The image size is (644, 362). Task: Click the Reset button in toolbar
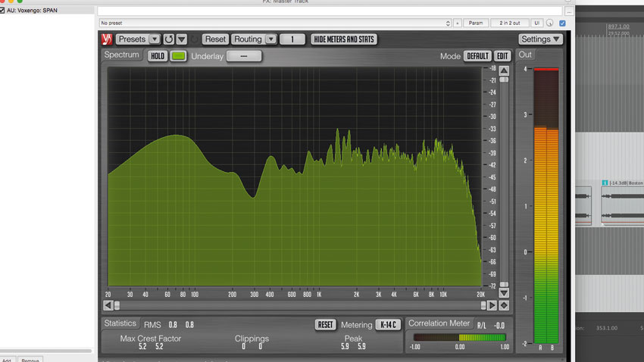215,39
